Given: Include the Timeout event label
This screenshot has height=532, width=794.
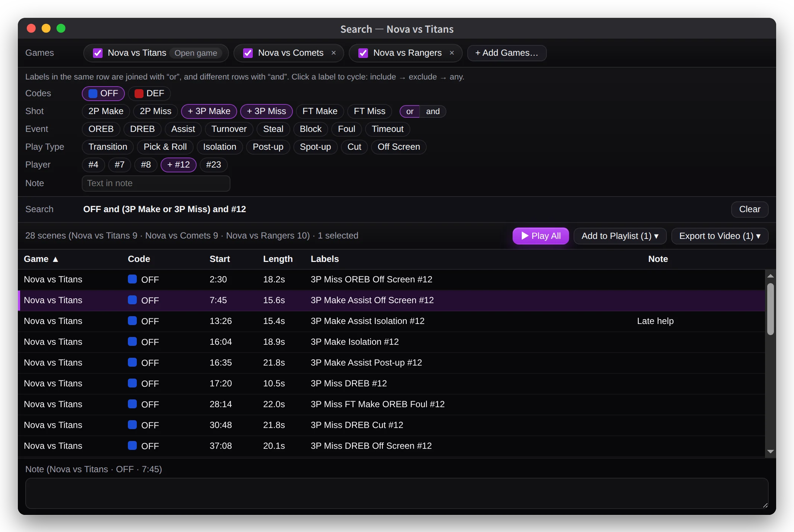Looking at the screenshot, I should tap(388, 129).
